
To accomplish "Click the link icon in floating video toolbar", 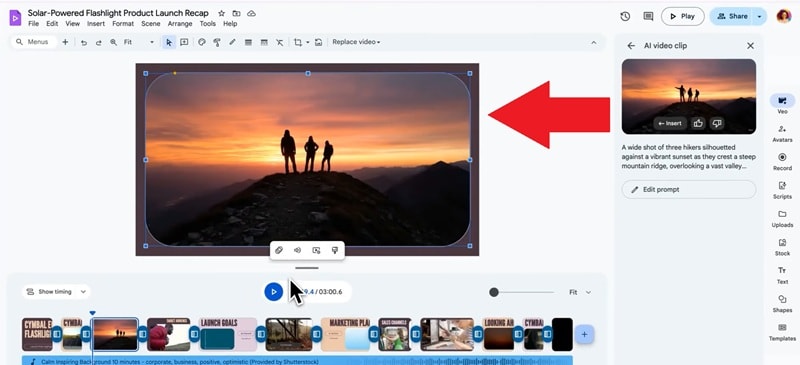I will [279, 250].
